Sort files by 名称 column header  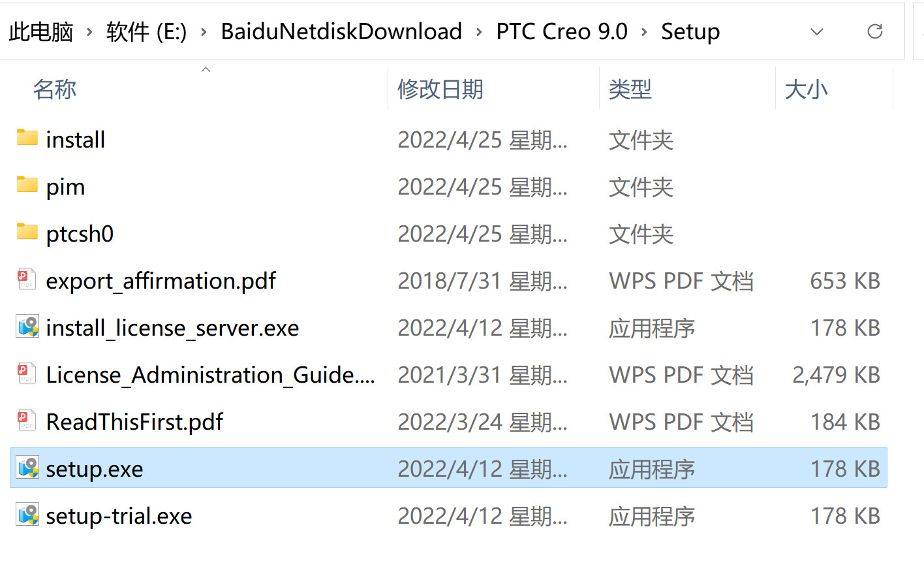click(x=55, y=89)
